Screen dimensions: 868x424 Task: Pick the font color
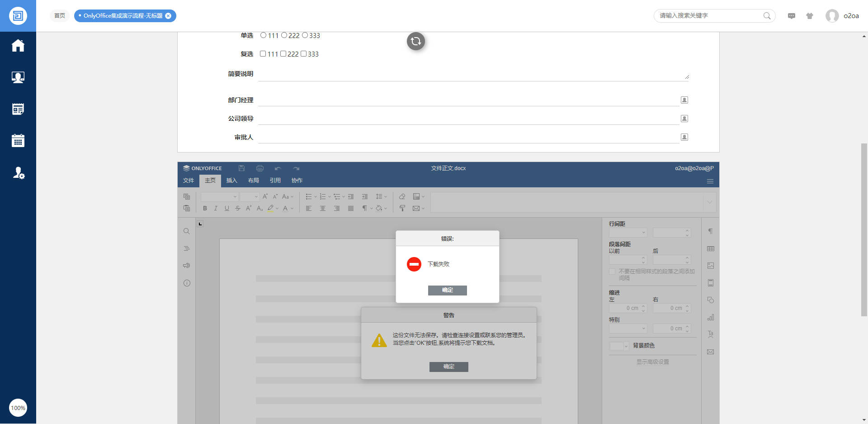coord(285,208)
